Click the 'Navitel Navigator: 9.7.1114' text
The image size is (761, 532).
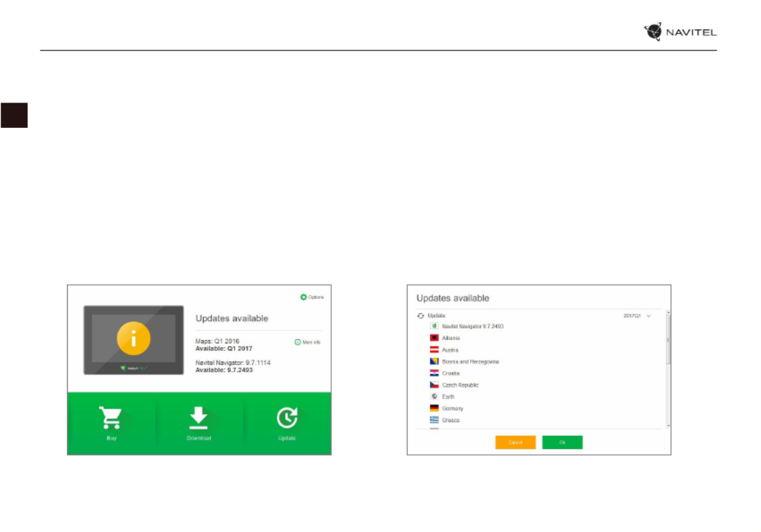233,362
